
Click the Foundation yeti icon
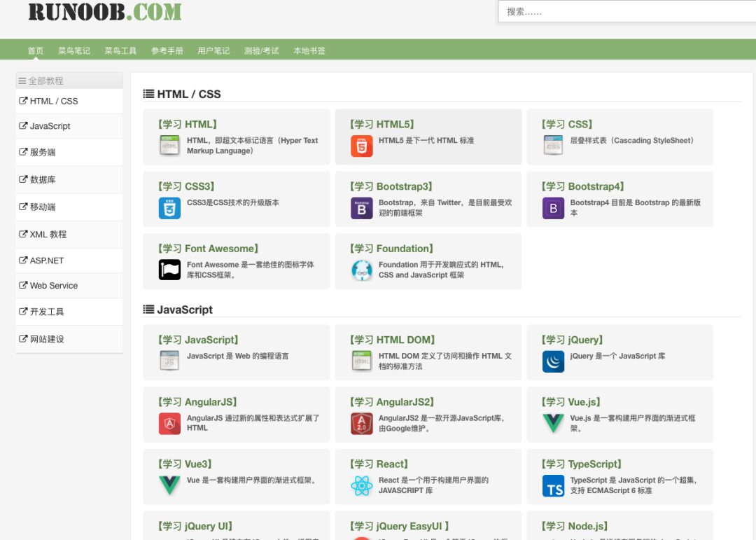(x=362, y=270)
